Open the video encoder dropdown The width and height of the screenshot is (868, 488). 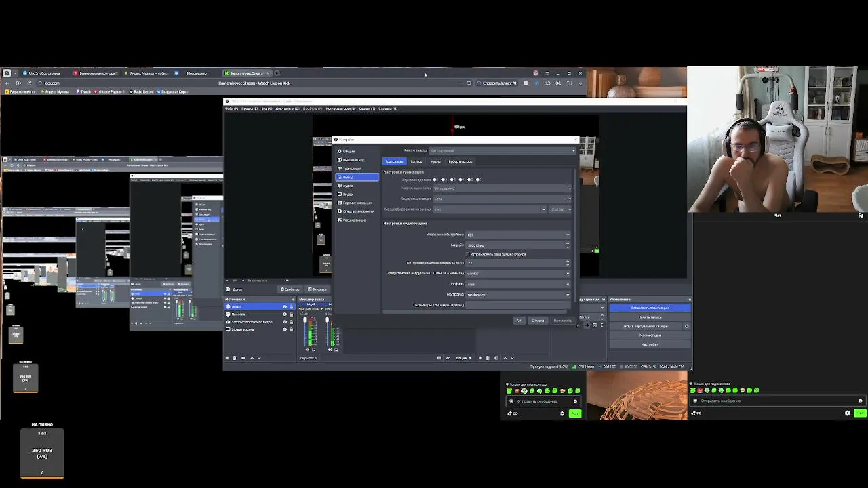(x=502, y=199)
